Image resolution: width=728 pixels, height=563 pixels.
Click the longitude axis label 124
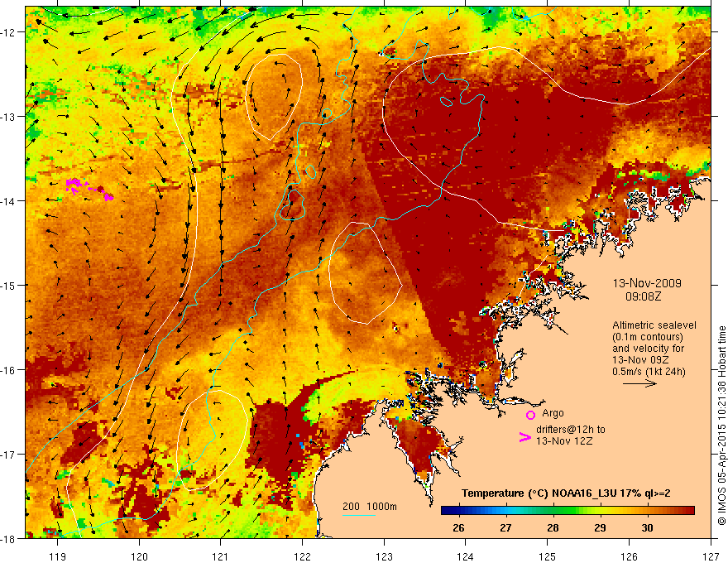(466, 556)
